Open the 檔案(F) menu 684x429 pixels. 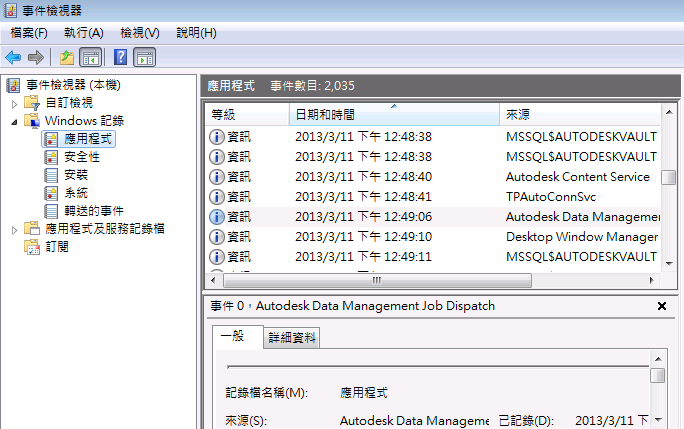(29, 33)
